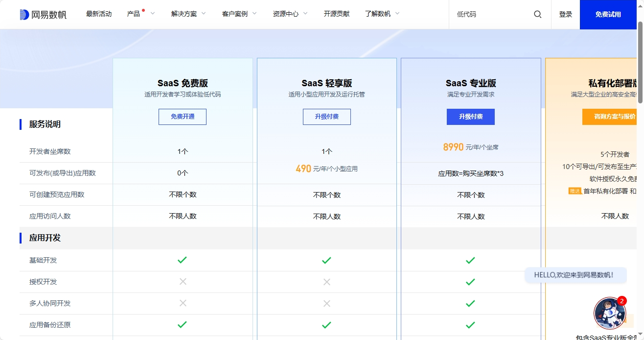Click the green check for 基础开发 in SaaS 免费版

tap(183, 260)
